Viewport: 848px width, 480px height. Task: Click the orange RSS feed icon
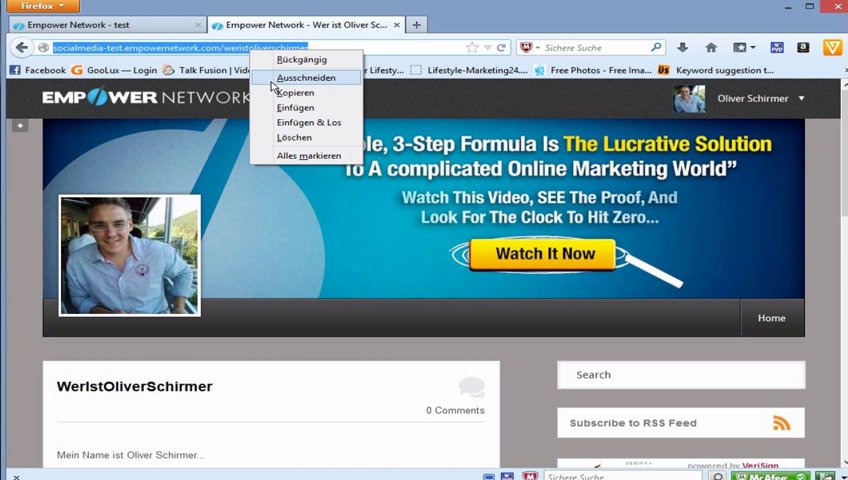tap(781, 423)
